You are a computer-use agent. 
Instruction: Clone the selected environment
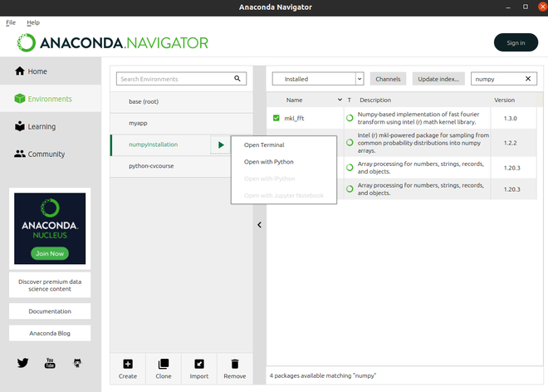pyautogui.click(x=164, y=369)
